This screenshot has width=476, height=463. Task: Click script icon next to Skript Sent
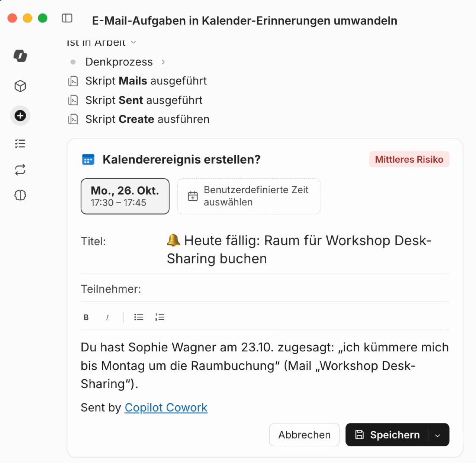point(73,100)
